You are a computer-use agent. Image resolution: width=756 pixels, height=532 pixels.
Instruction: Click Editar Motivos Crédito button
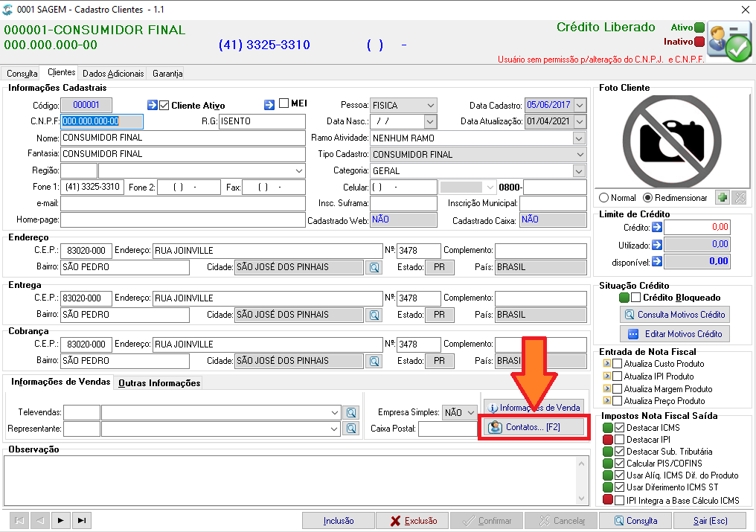[674, 334]
